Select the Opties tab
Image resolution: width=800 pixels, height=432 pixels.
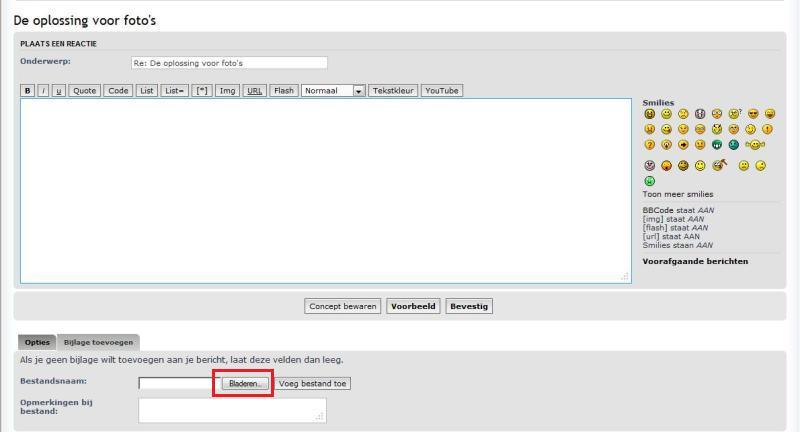tap(37, 342)
